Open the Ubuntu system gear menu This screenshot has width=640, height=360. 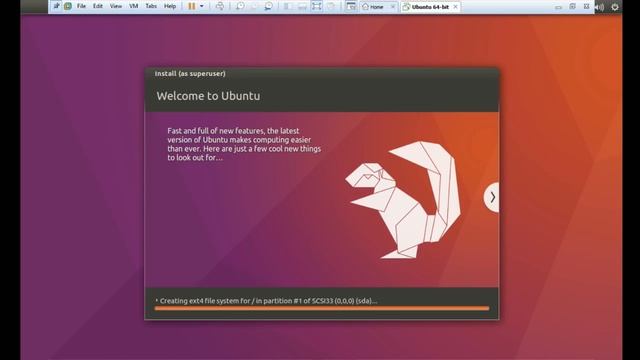click(x=615, y=7)
